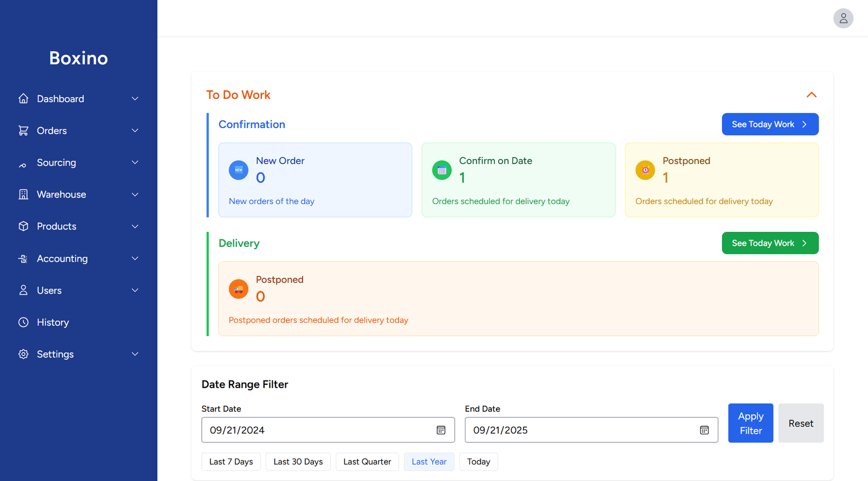Click the Start Date input field
The height and width of the screenshot is (481, 868).
coord(328,430)
